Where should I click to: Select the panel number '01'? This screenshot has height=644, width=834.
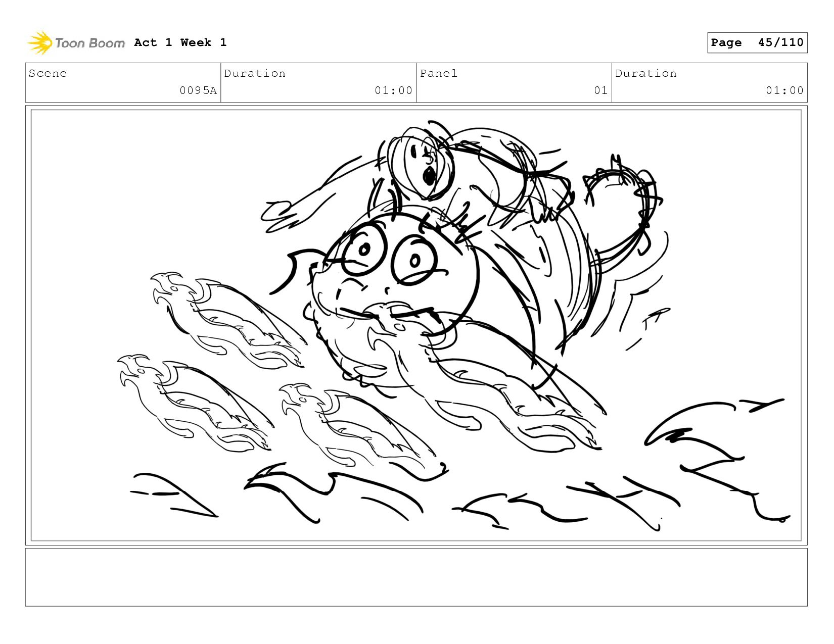(600, 90)
